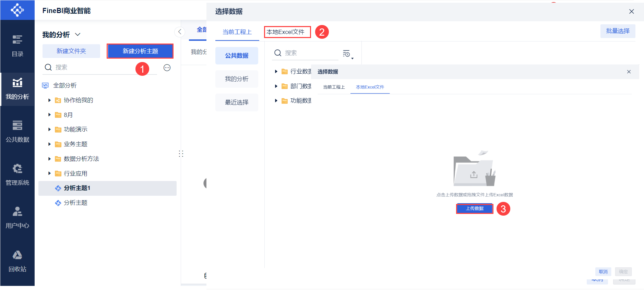Click the 8月 folder icon

58,115
